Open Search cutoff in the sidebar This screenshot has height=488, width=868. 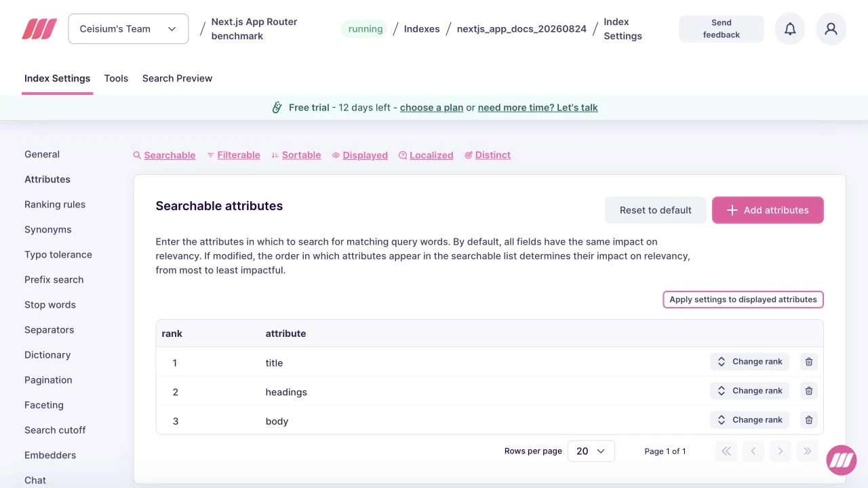[x=55, y=430]
